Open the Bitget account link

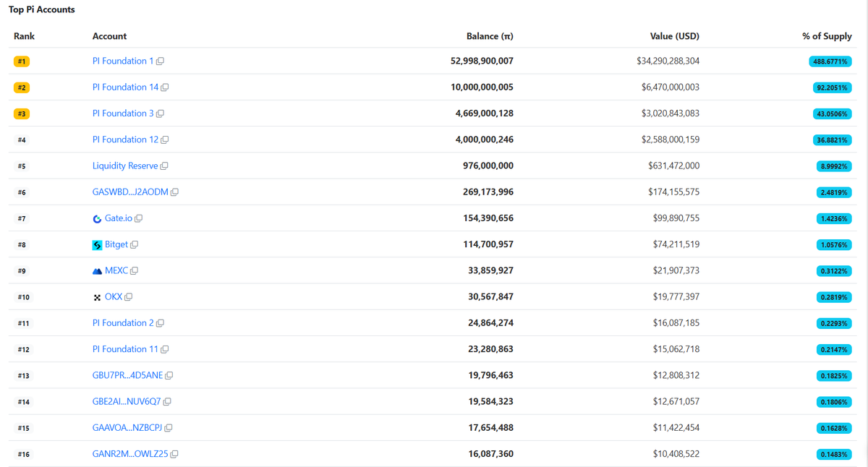116,244
